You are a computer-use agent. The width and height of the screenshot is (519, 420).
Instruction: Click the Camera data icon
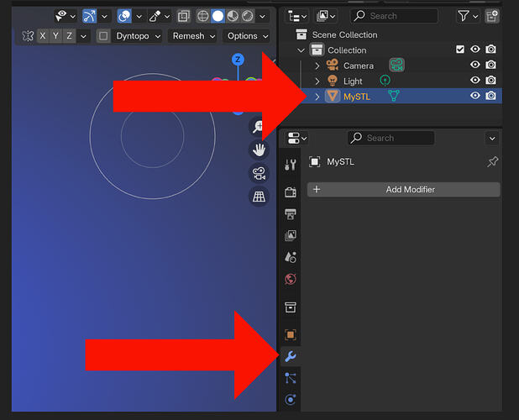click(x=396, y=65)
